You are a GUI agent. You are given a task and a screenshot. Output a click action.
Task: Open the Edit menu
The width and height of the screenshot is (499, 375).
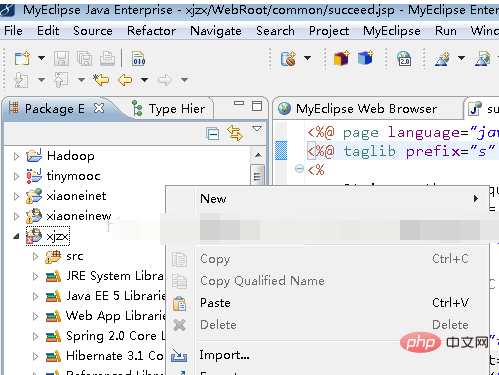point(48,31)
